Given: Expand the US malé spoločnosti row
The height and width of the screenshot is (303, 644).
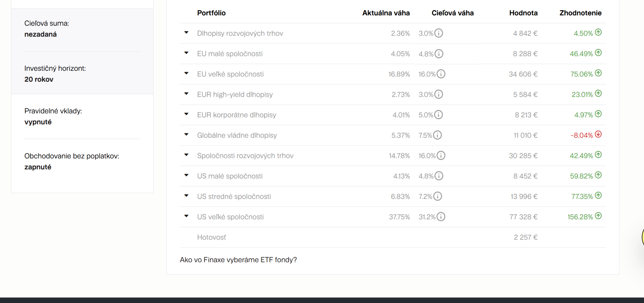Looking at the screenshot, I should click(x=186, y=175).
